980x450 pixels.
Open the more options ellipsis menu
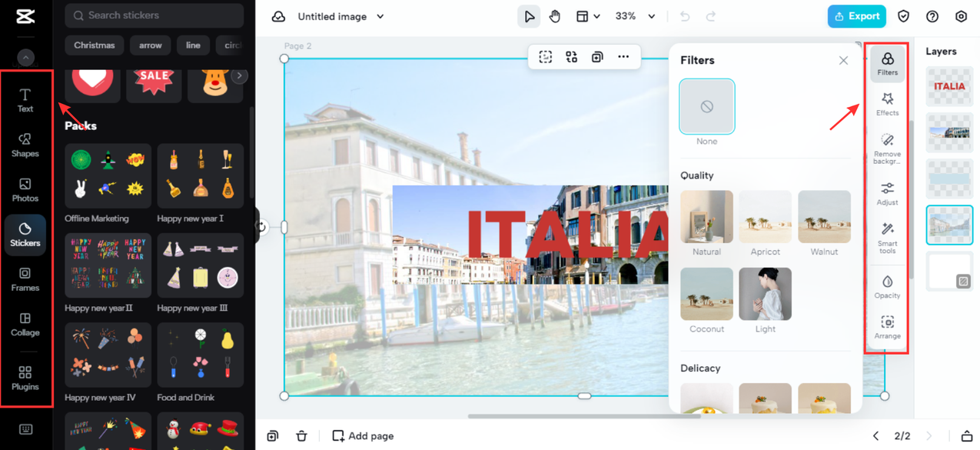pos(623,56)
